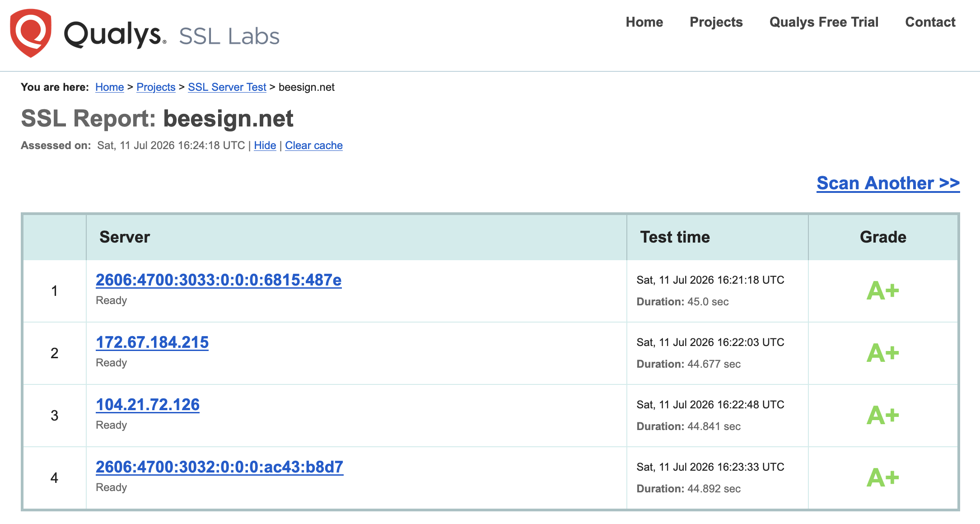Follow the SSL Server Test breadcrumb link
The height and width of the screenshot is (524, 980).
pyautogui.click(x=227, y=87)
